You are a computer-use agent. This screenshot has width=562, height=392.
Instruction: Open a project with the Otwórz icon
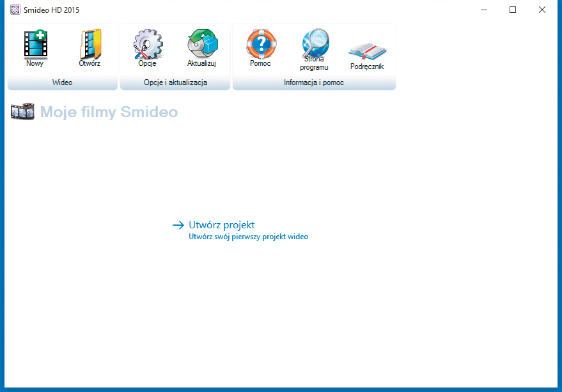pyautogui.click(x=90, y=45)
